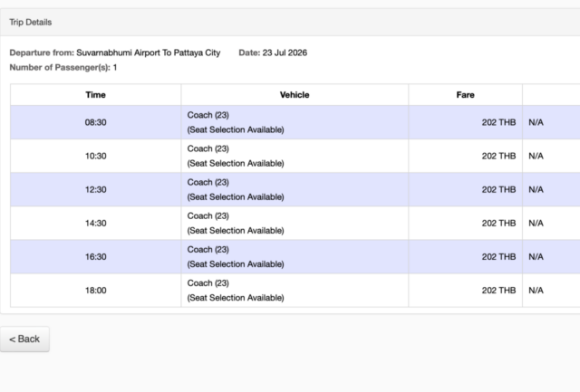The width and height of the screenshot is (580, 392).
Task: Click the Suvarnabhumi Airport To Pattaya City text
Action: [149, 53]
